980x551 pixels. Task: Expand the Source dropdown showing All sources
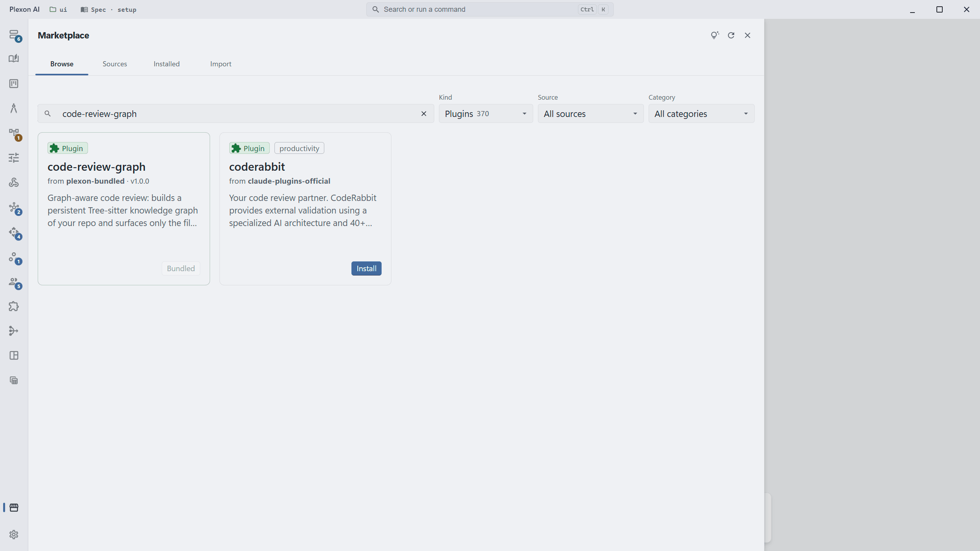[x=591, y=114]
